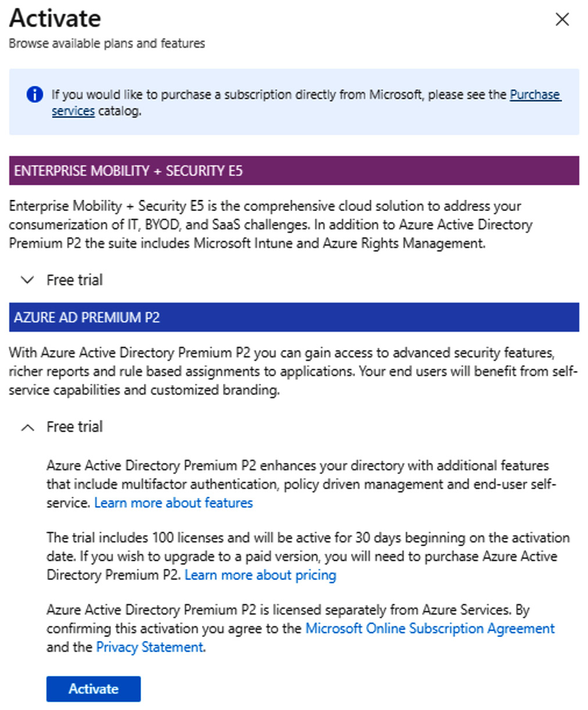588x710 pixels.
Task: Click Free trial label below Enterprise Mobility description
Action: pos(74,280)
